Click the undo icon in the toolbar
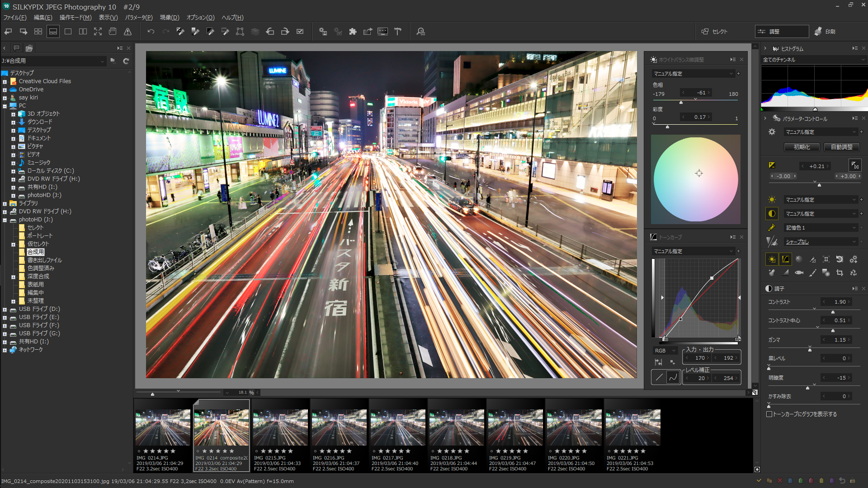Viewport: 868px width, 488px height. click(x=151, y=32)
